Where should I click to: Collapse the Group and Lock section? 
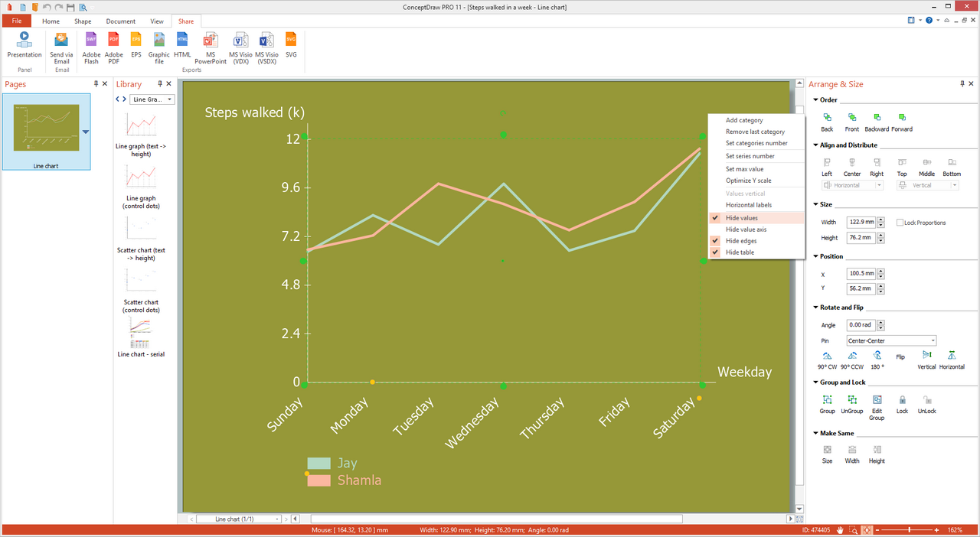click(x=815, y=382)
